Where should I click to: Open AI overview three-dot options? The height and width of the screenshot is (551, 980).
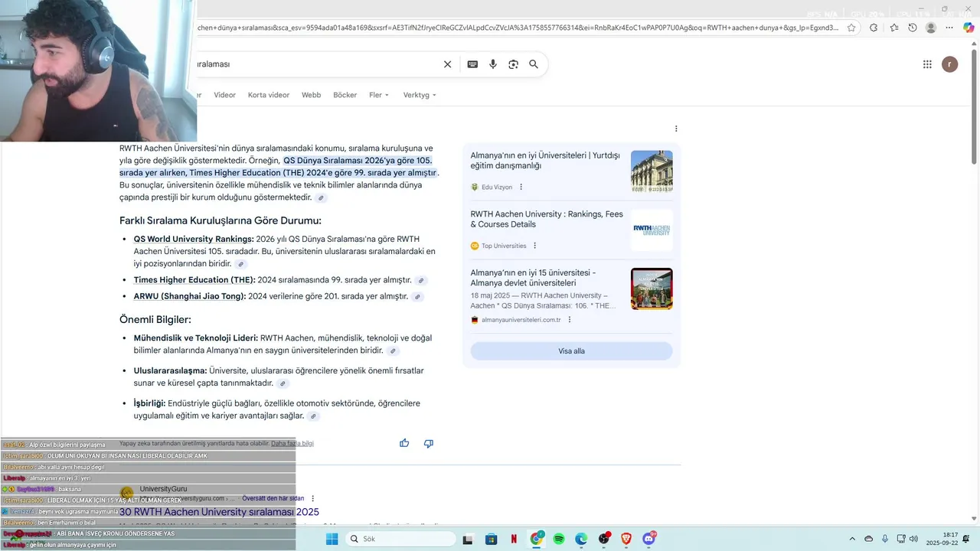pos(676,129)
